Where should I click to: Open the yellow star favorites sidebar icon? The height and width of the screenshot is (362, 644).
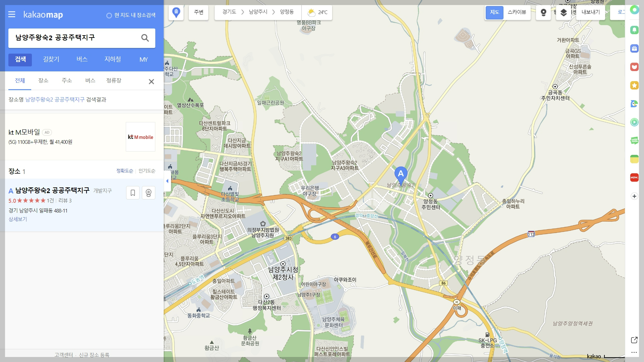click(x=634, y=85)
